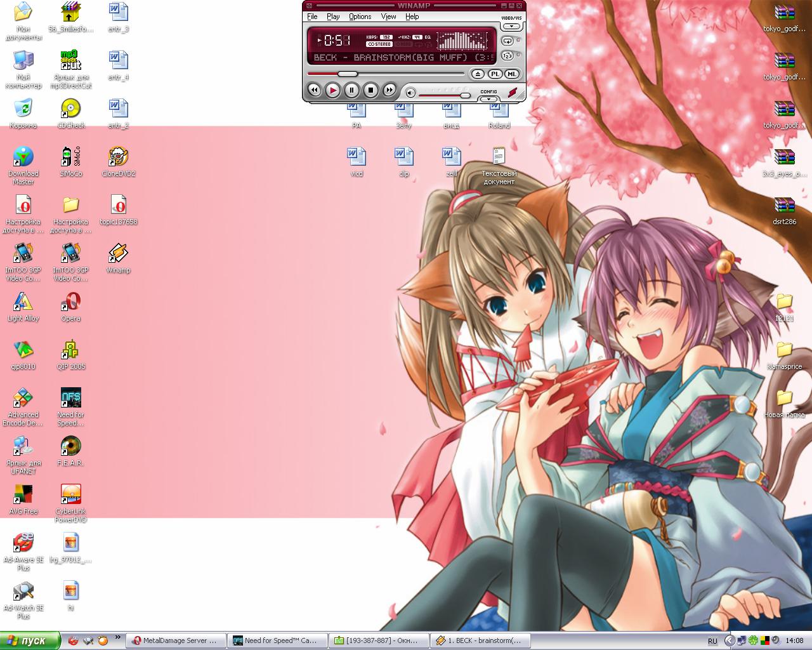
Task: Click the Winamp spectrum visualizer
Action: (x=462, y=41)
